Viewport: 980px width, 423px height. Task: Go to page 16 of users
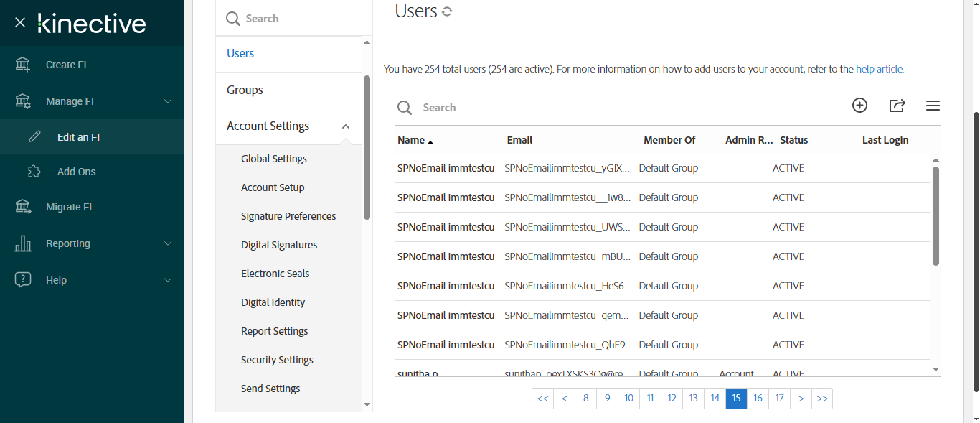(x=758, y=399)
